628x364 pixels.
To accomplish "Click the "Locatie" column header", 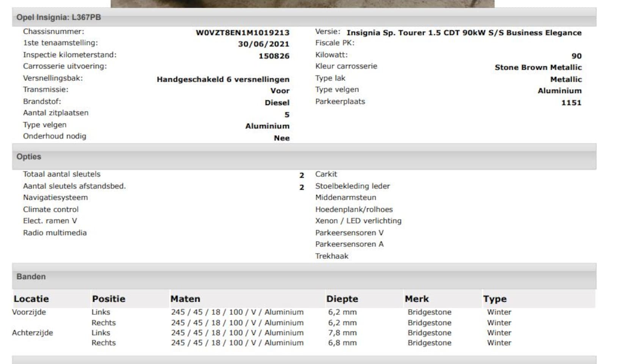I will [31, 299].
